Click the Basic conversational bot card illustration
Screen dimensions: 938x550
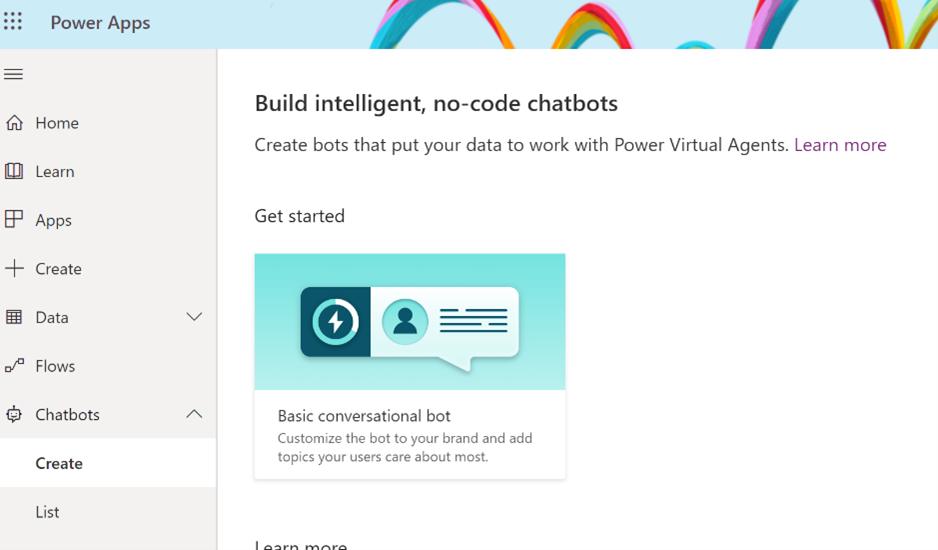pyautogui.click(x=409, y=322)
